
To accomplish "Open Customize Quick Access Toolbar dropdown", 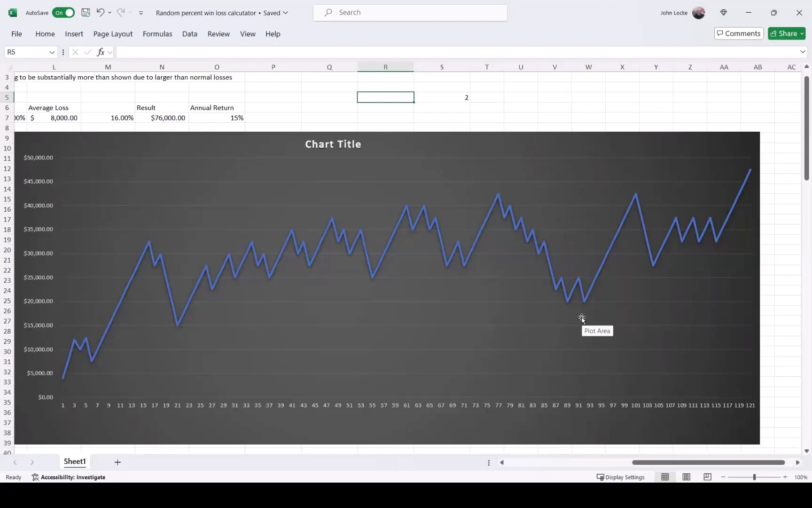I will 141,13.
